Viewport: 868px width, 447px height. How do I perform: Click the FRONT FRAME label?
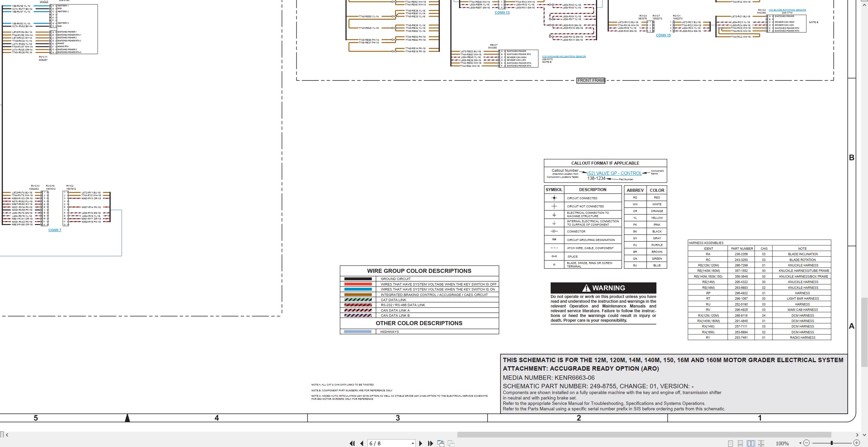pyautogui.click(x=591, y=80)
